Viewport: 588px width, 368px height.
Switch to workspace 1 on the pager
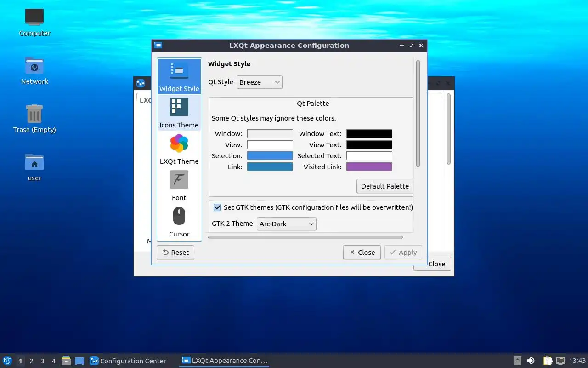(20, 361)
